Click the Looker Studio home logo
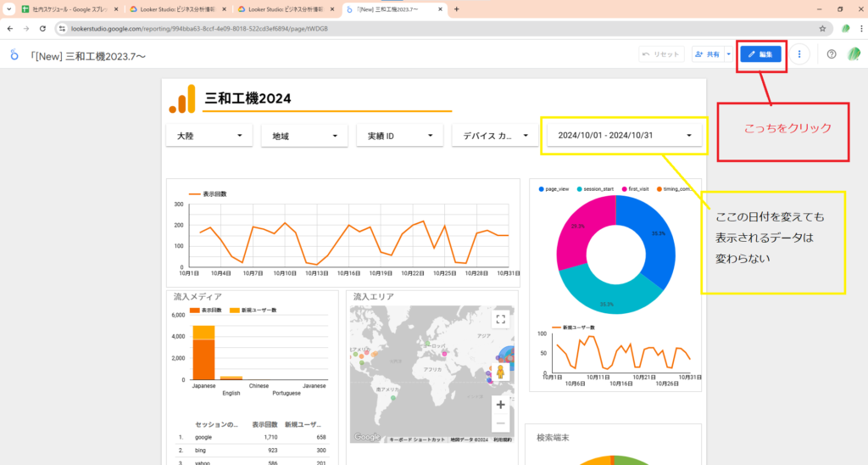This screenshot has width=868, height=465. click(x=14, y=54)
